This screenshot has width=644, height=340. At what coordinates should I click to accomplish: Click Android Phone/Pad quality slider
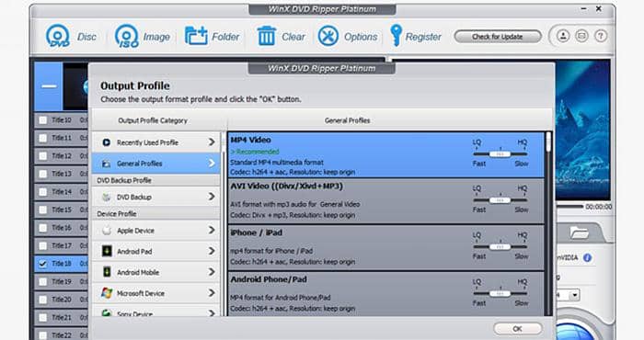click(500, 294)
